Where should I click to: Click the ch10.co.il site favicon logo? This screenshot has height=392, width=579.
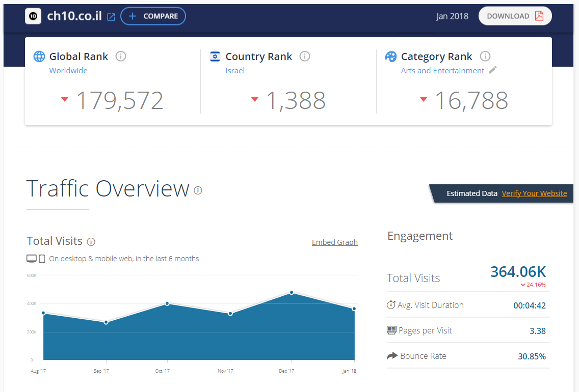(33, 16)
